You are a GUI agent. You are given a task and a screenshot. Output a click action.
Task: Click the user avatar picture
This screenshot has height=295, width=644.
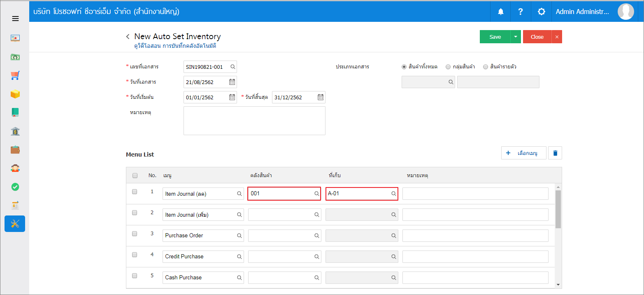coord(626,12)
